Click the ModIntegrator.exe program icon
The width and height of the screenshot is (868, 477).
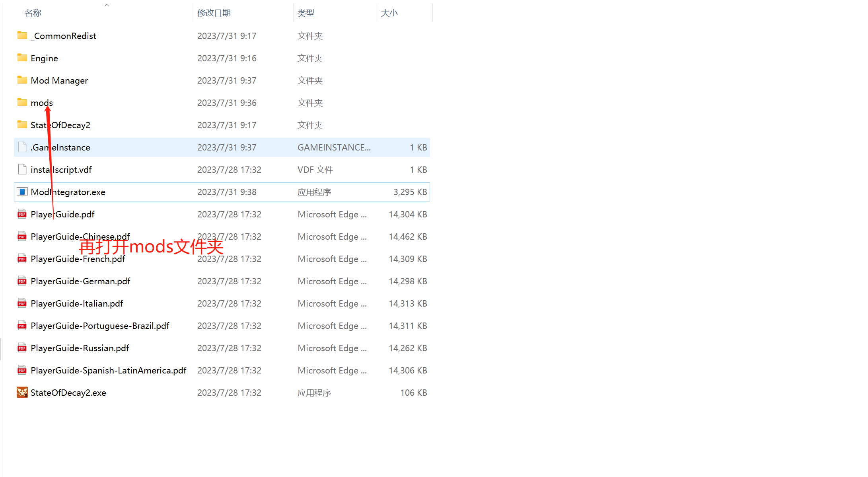[x=22, y=192]
